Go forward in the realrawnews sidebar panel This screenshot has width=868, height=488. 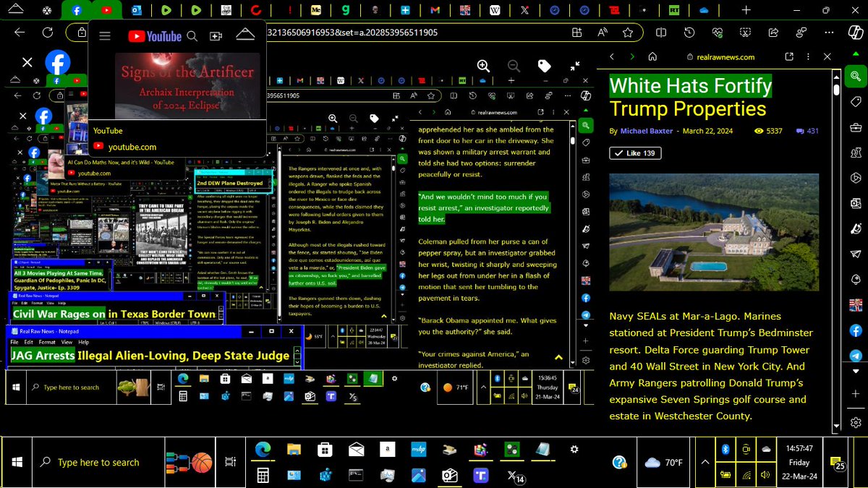pyautogui.click(x=632, y=56)
